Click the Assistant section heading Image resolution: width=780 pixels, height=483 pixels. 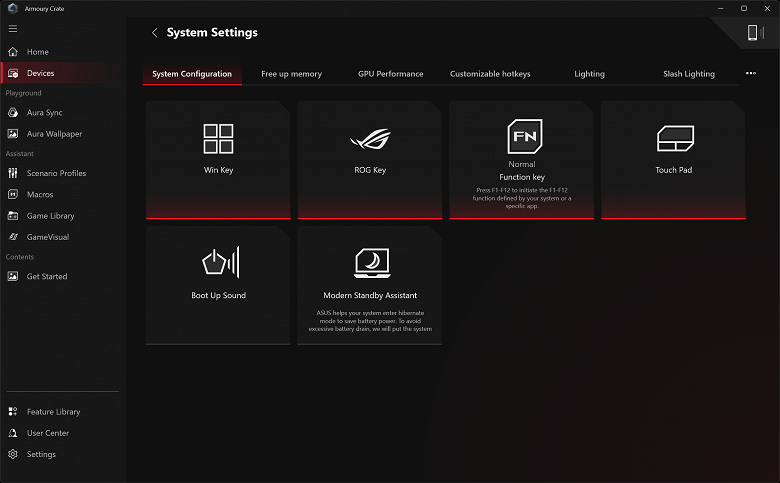[19, 154]
